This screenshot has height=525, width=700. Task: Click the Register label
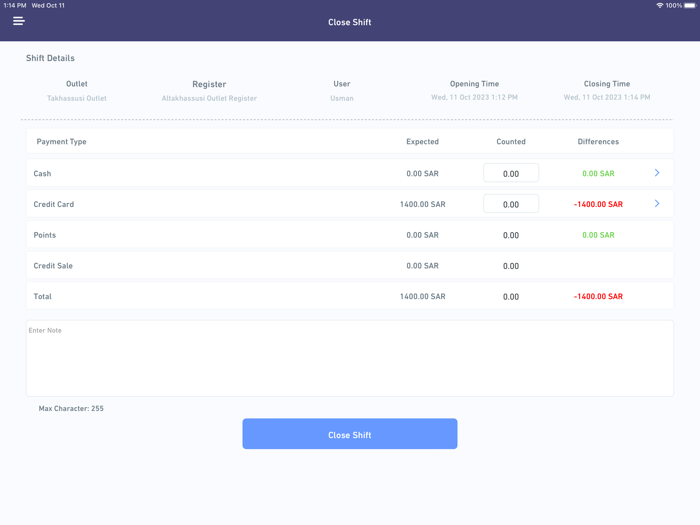pyautogui.click(x=209, y=84)
